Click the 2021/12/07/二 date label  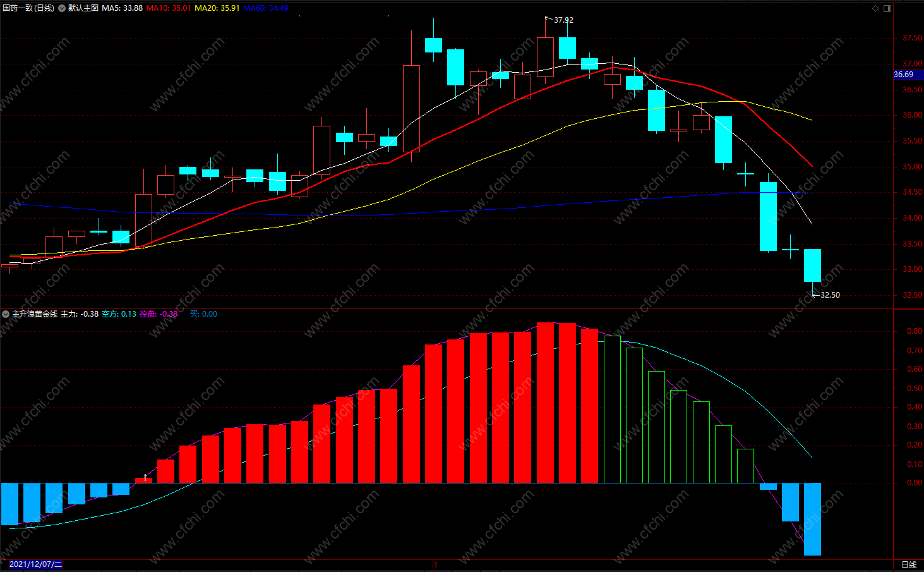pyautogui.click(x=36, y=564)
